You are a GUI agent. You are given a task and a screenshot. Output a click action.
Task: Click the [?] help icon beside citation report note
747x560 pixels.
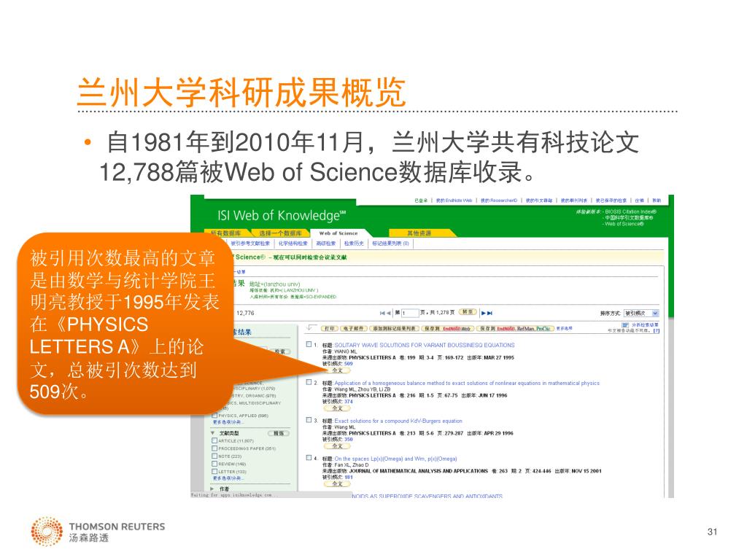point(656,330)
